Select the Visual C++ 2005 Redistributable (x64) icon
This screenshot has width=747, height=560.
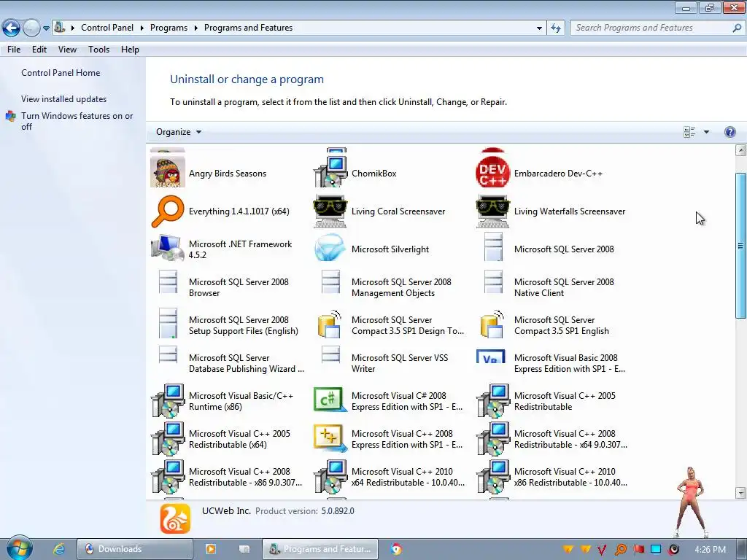pos(168,438)
